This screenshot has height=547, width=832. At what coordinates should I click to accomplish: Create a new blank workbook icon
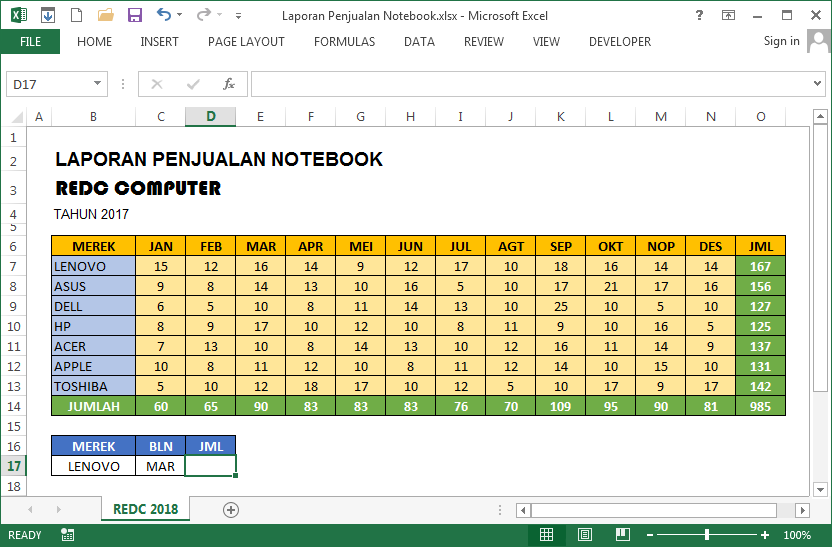tap(76, 15)
